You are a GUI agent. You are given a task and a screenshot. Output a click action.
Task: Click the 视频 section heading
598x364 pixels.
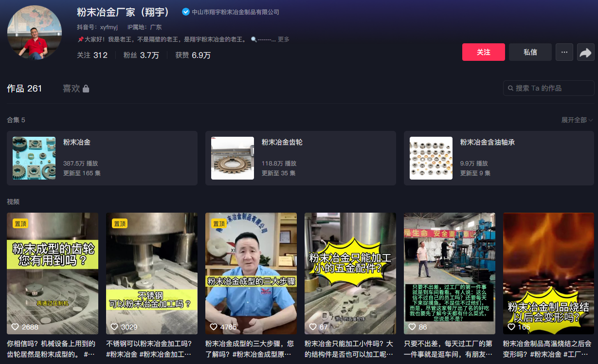click(x=13, y=201)
